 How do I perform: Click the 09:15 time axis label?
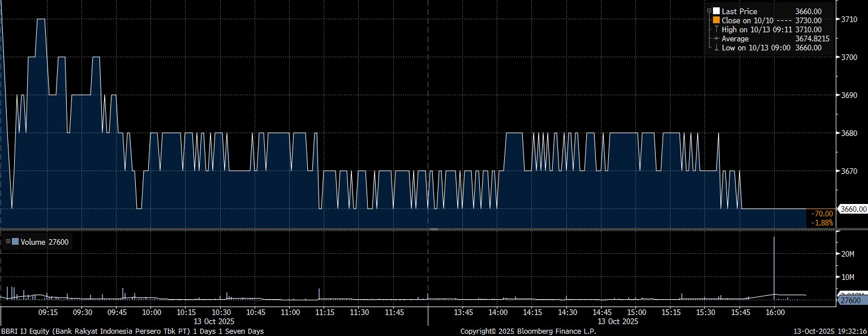tap(48, 312)
